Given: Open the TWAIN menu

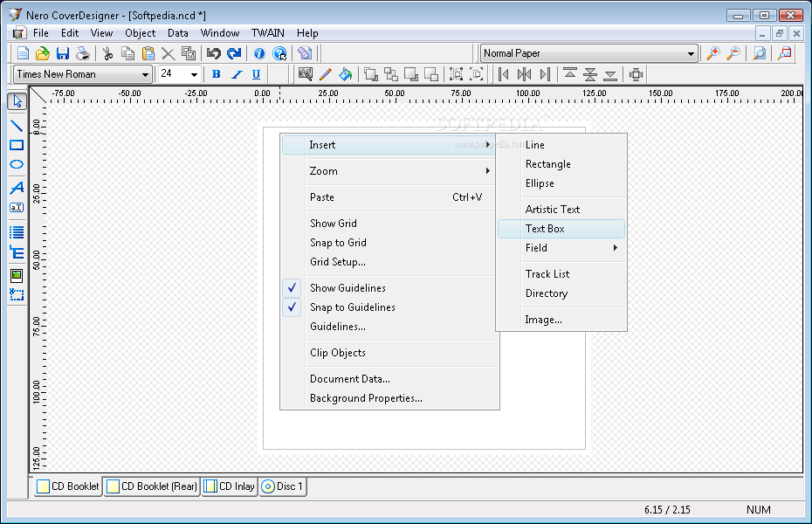Looking at the screenshot, I should pyautogui.click(x=268, y=33).
